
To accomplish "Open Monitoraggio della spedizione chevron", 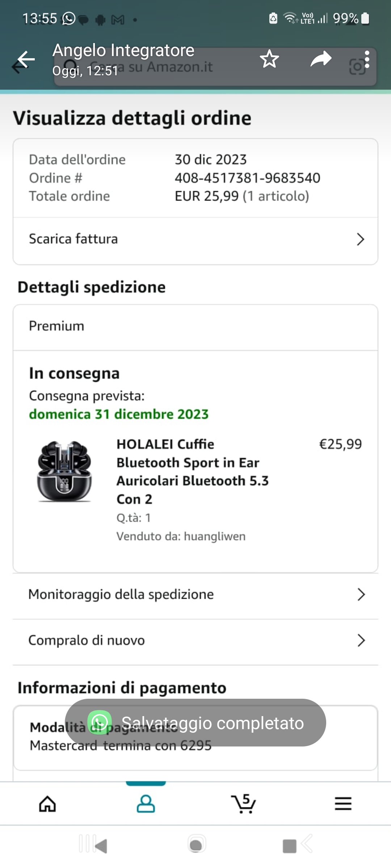I will pos(361,595).
